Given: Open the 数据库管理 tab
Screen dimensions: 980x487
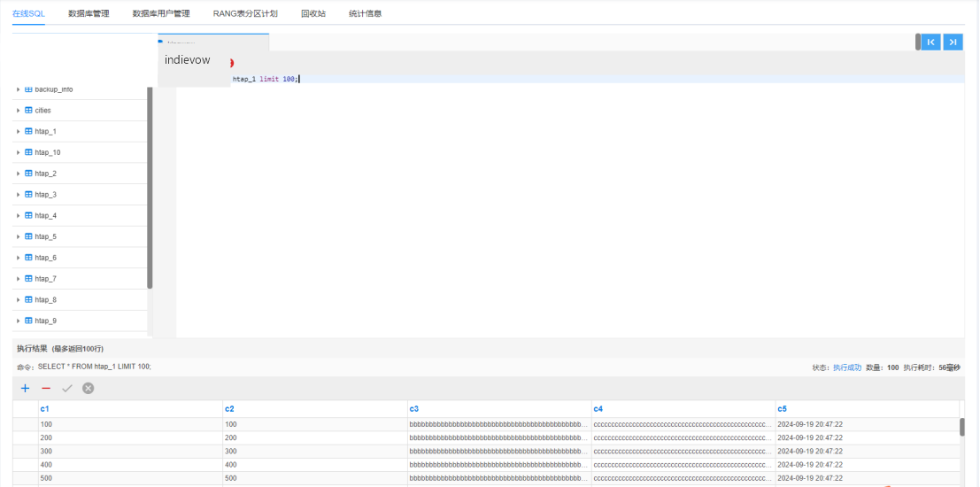Looking at the screenshot, I should tap(89, 13).
